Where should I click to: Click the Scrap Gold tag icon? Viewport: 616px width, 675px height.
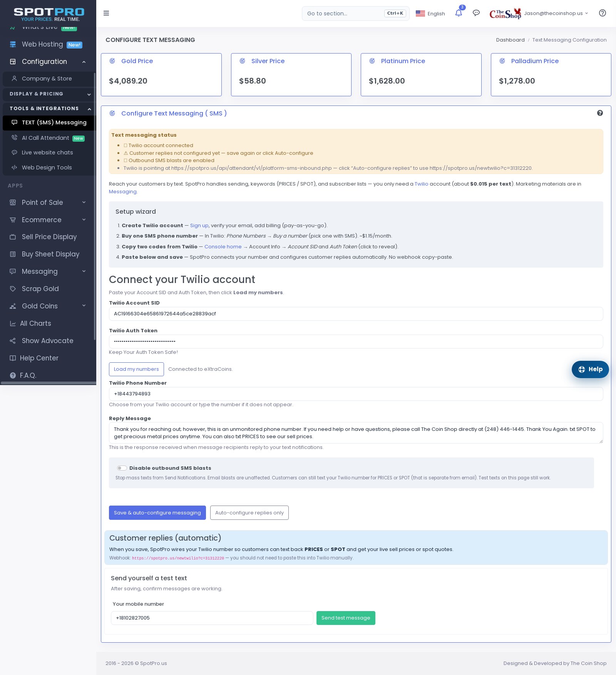(x=13, y=289)
